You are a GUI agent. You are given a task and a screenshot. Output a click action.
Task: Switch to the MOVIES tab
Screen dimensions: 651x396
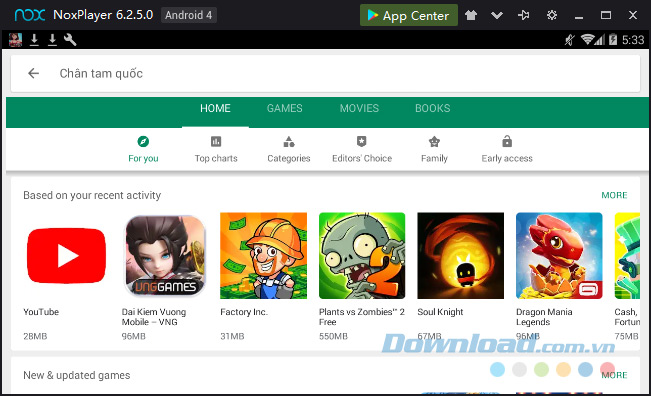pos(359,108)
